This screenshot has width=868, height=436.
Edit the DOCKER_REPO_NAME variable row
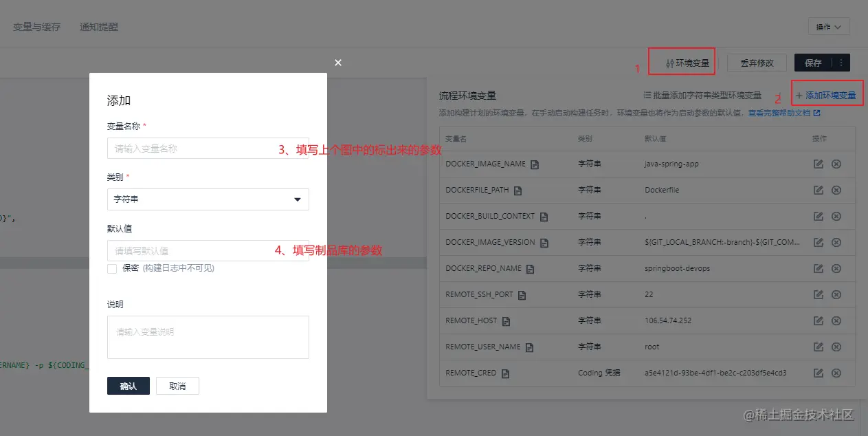(819, 268)
